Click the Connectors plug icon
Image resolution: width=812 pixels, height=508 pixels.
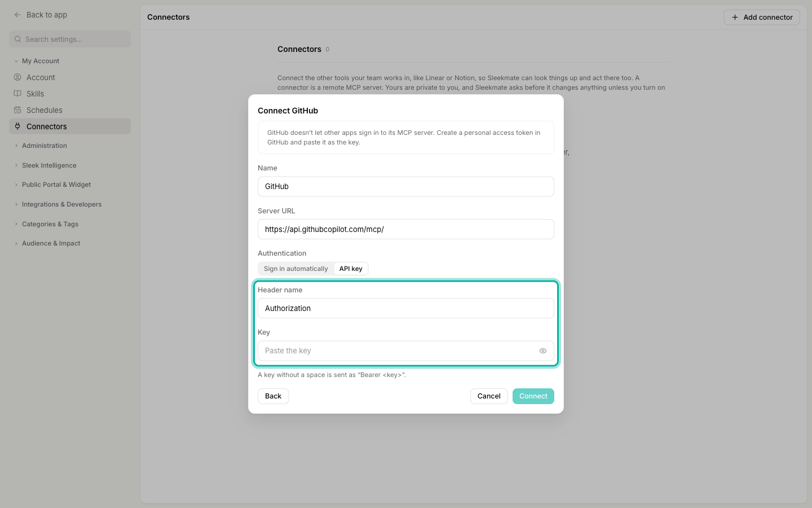17,126
